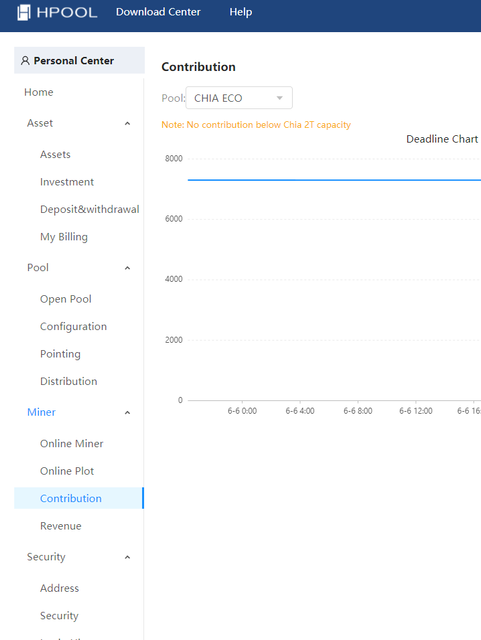Viewport: 481px width, 640px height.
Task: Open the Online Miner page
Action: point(71,443)
